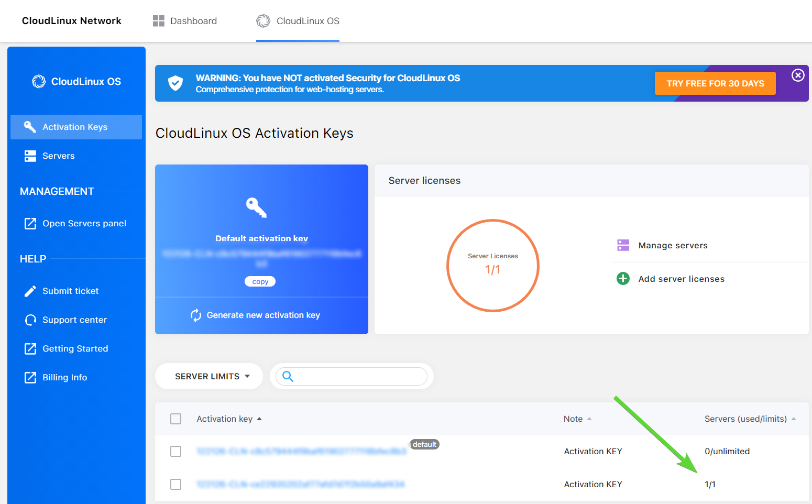This screenshot has height=504, width=812.
Task: Switch to the Dashboard tab
Action: [185, 21]
